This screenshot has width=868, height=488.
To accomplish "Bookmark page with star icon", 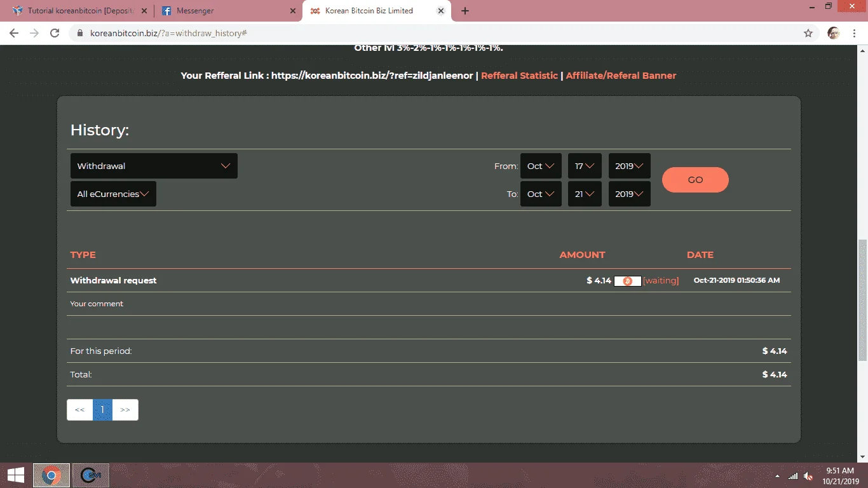I will click(808, 33).
